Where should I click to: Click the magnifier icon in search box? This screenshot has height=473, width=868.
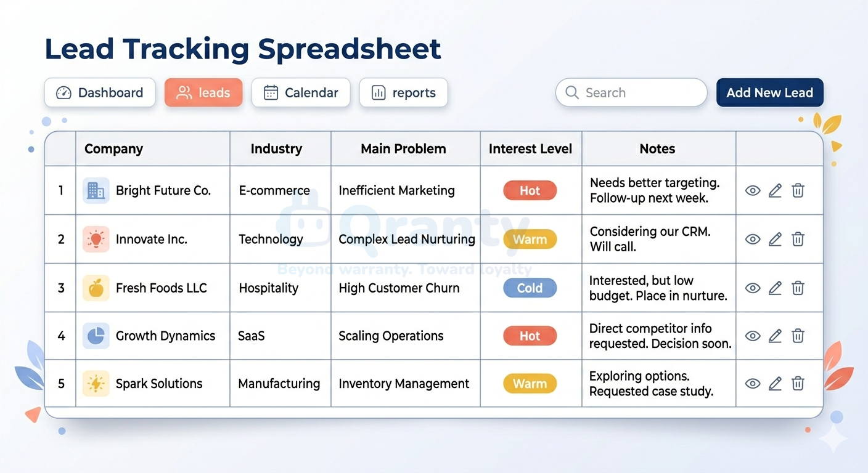pos(572,92)
